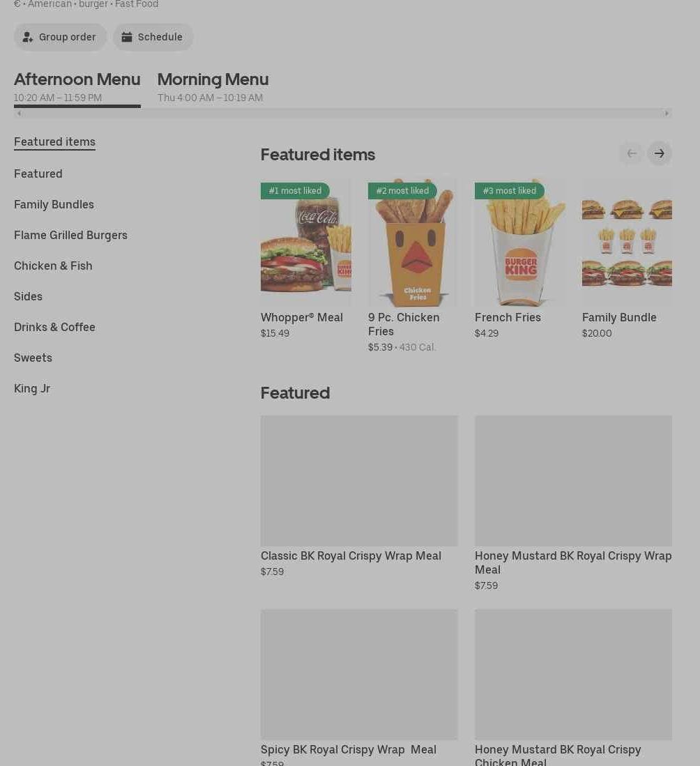Click the next arrow in Featured items

coord(660,153)
